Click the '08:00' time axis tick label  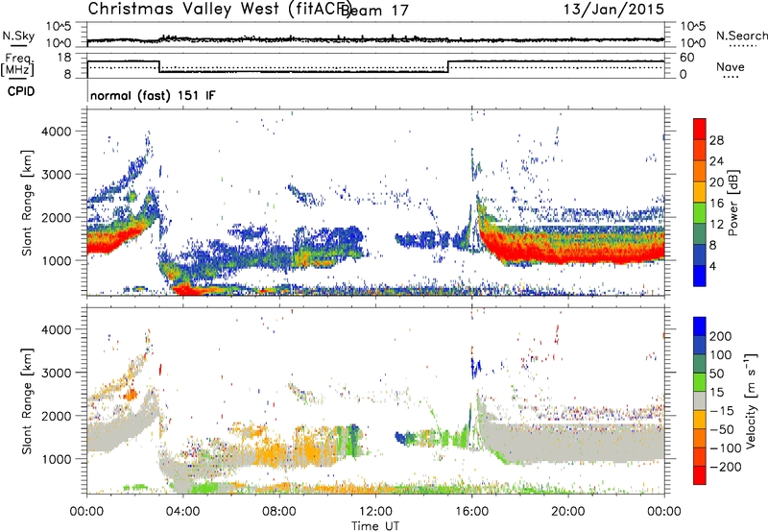(x=279, y=512)
